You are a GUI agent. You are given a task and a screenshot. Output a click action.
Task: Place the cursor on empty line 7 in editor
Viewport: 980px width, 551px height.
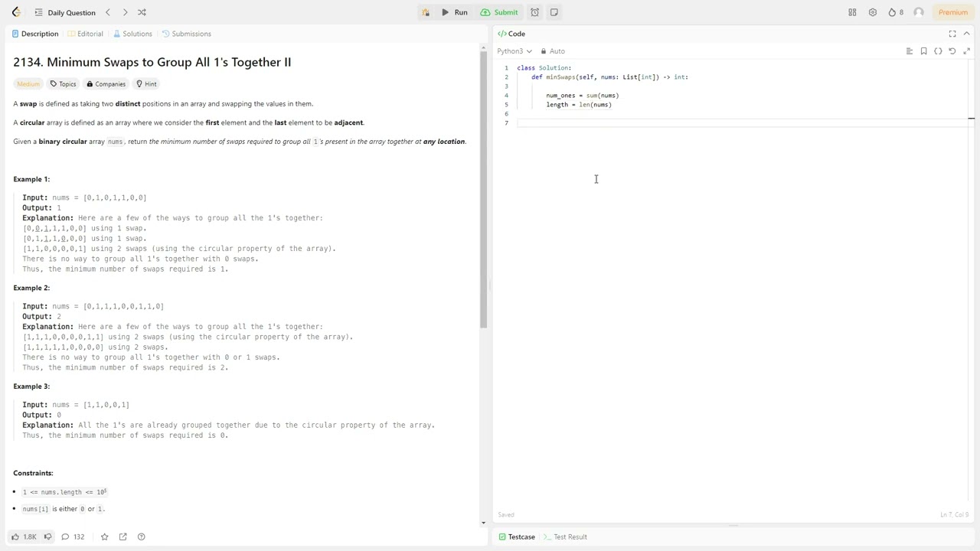coord(743,123)
